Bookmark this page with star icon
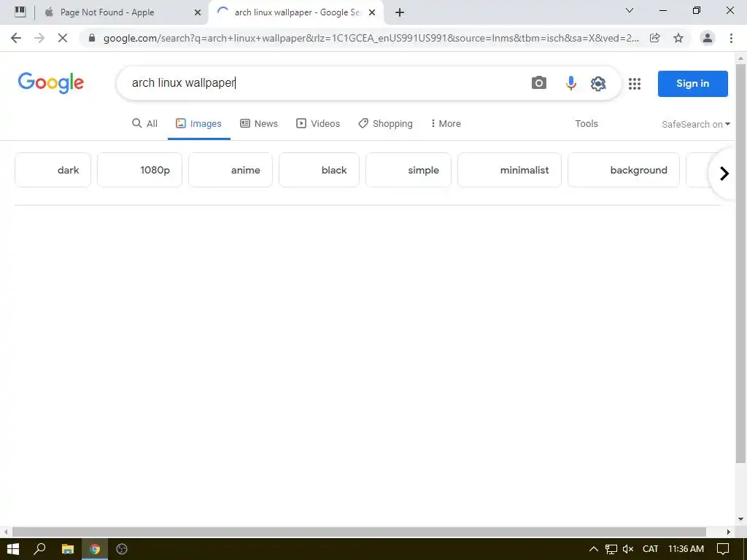747x560 pixels. pyautogui.click(x=678, y=38)
